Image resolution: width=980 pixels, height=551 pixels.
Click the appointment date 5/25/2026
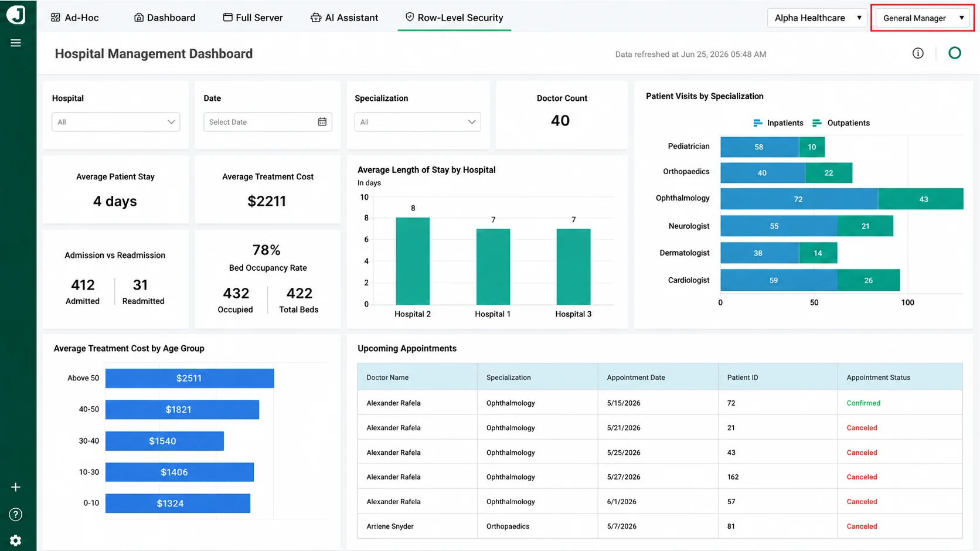(624, 453)
